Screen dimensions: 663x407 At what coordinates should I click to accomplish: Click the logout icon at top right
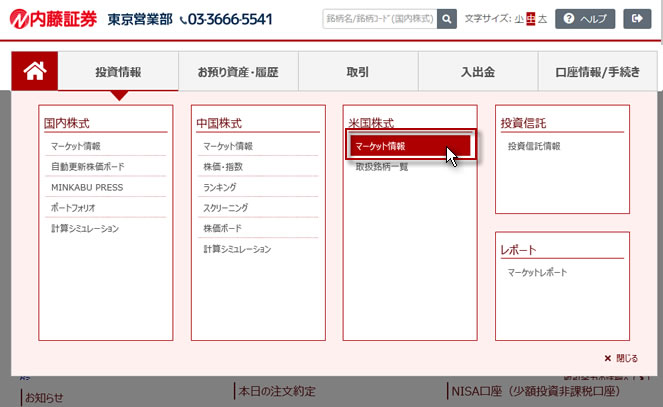(636, 19)
